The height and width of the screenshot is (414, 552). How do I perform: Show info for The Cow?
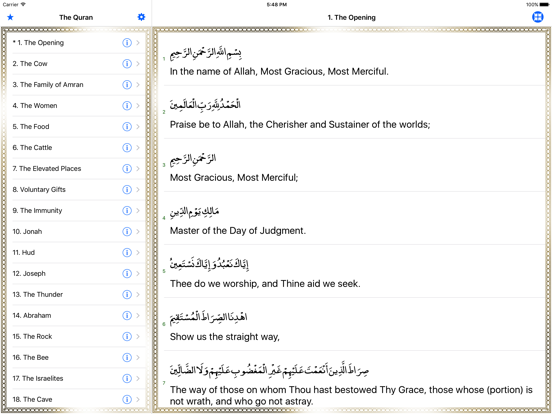pos(127,64)
